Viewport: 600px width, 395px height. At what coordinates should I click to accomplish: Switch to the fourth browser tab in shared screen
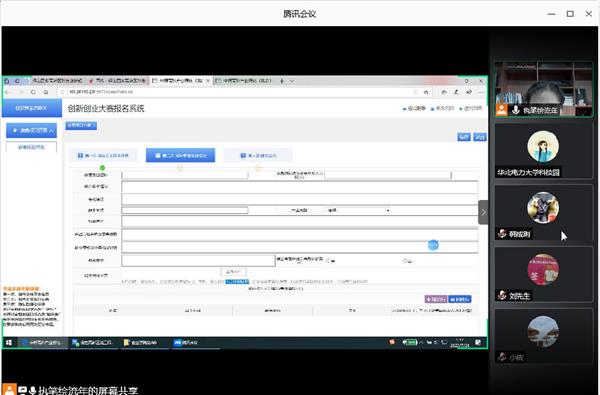244,81
